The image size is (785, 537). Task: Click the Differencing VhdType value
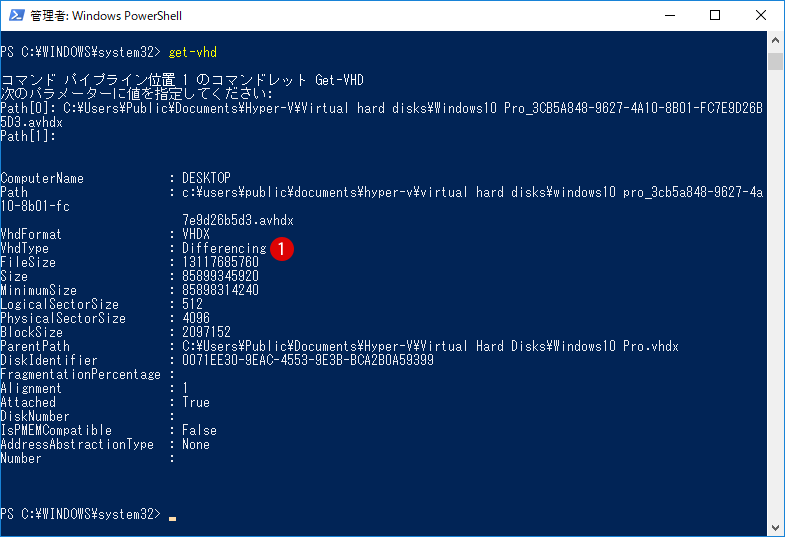pos(224,248)
